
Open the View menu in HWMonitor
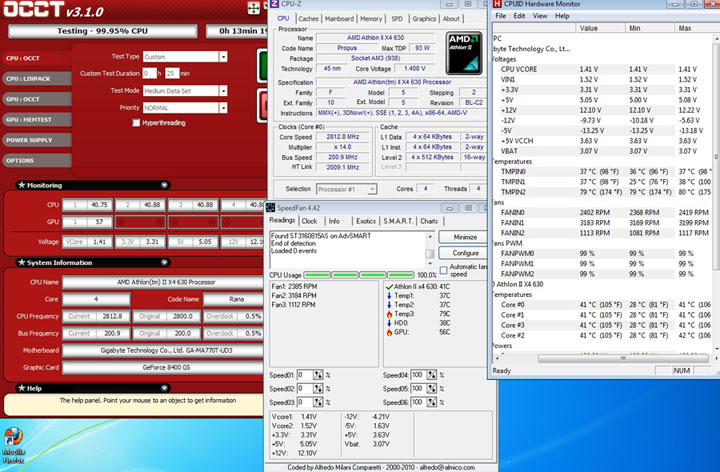pyautogui.click(x=540, y=16)
